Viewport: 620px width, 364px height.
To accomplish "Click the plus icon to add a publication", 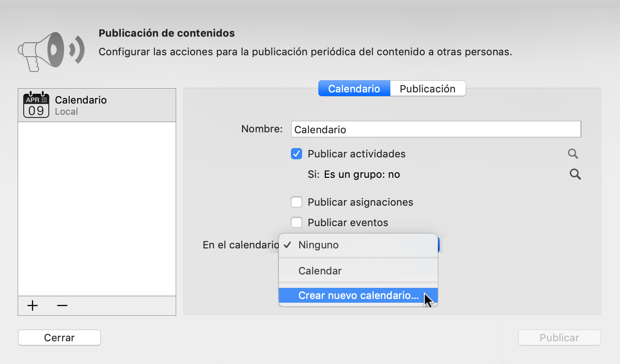I will click(32, 305).
